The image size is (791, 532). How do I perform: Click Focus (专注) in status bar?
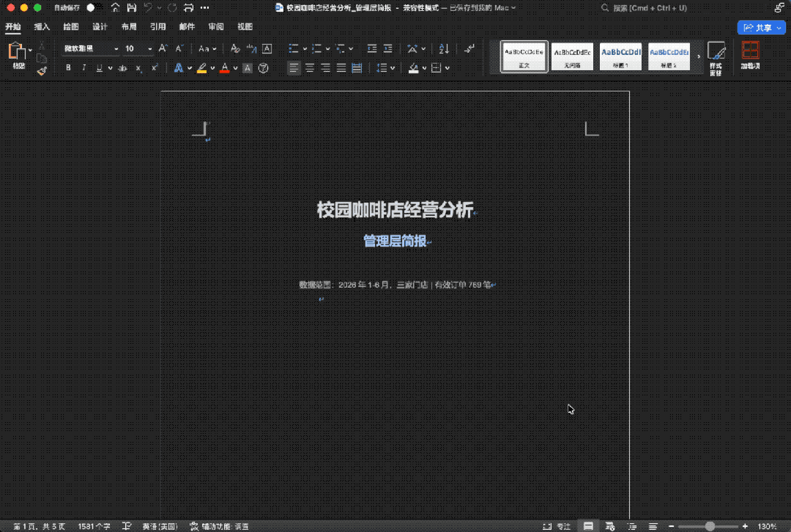pos(556,526)
